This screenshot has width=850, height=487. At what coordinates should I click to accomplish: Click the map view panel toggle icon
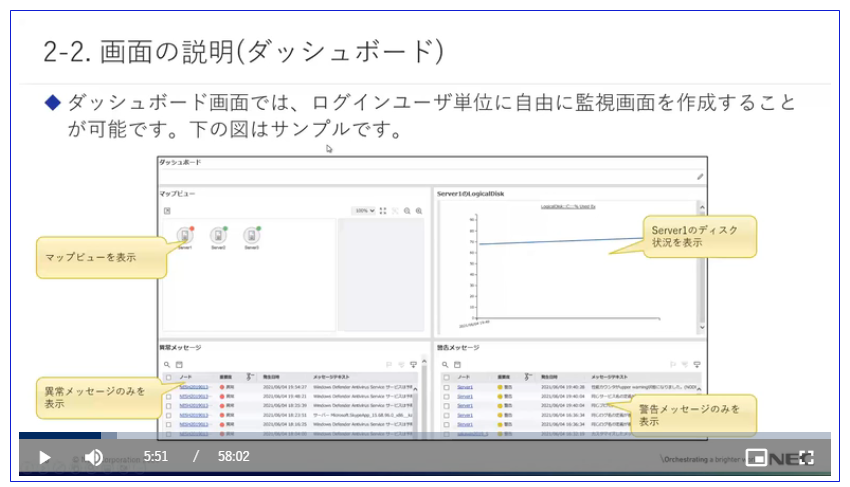(167, 211)
